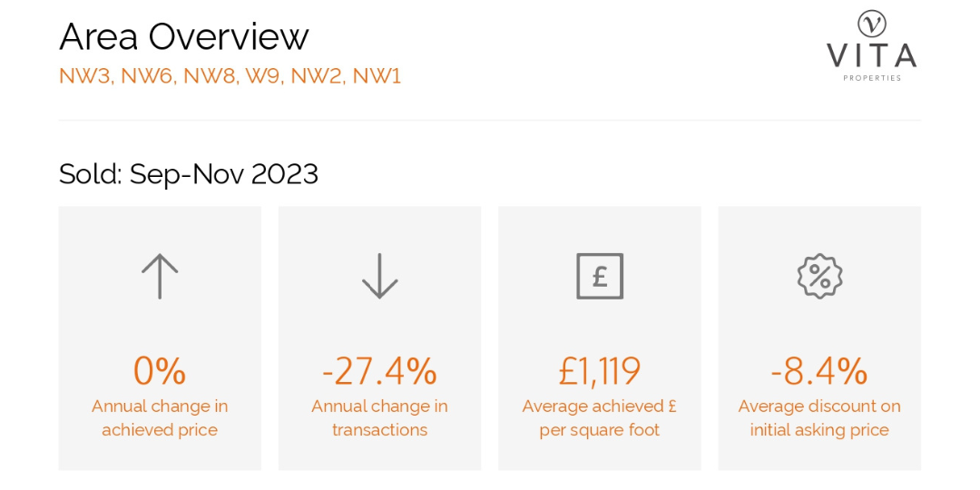980x490 pixels.
Task: Click the initial asking price discount card
Action: click(819, 338)
